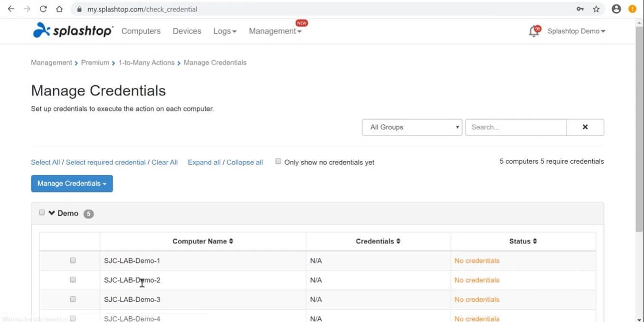Click the SJC-LAB-Demo-1 computer name
The image size is (644, 322).
(132, 261)
